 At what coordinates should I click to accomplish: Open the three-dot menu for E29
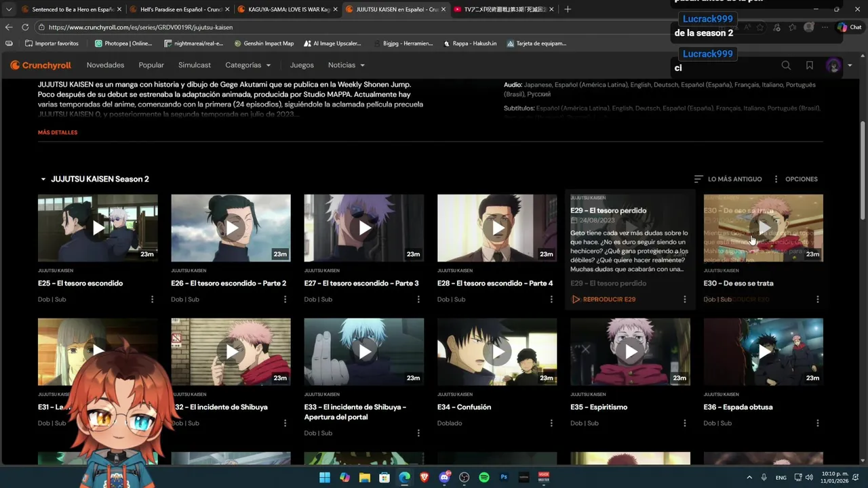pyautogui.click(x=684, y=300)
